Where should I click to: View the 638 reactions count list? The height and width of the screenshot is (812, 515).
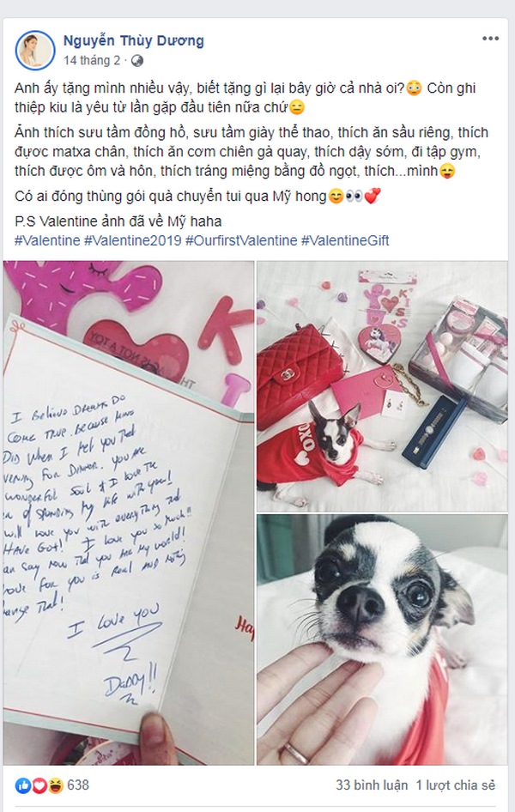78,785
